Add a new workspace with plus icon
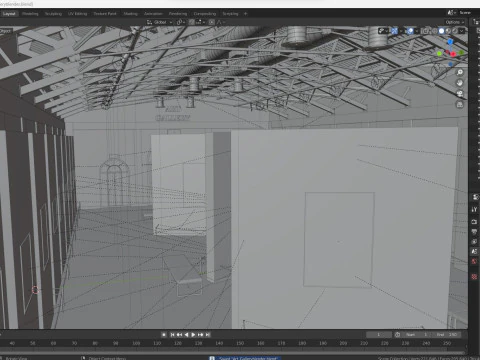The image size is (480, 360). pyautogui.click(x=246, y=14)
